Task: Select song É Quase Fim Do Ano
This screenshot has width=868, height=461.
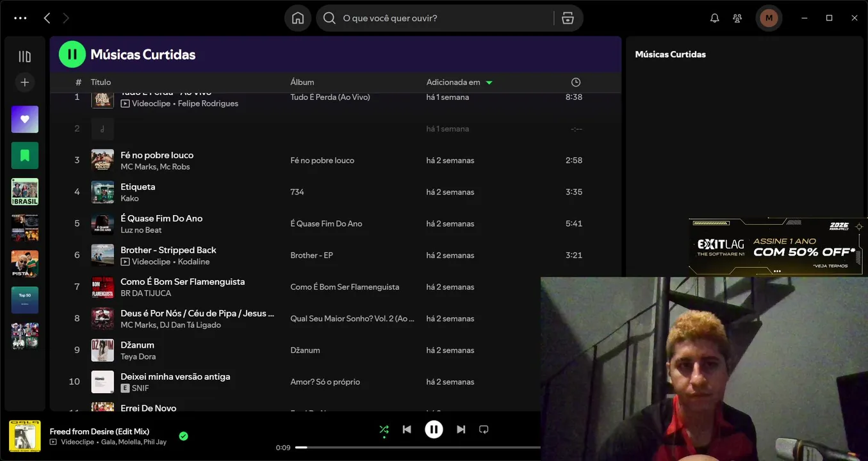Action: click(161, 218)
